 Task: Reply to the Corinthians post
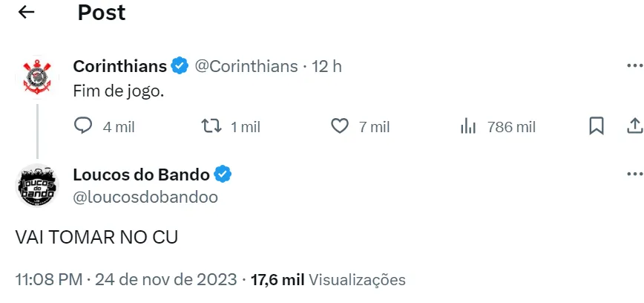tap(84, 126)
